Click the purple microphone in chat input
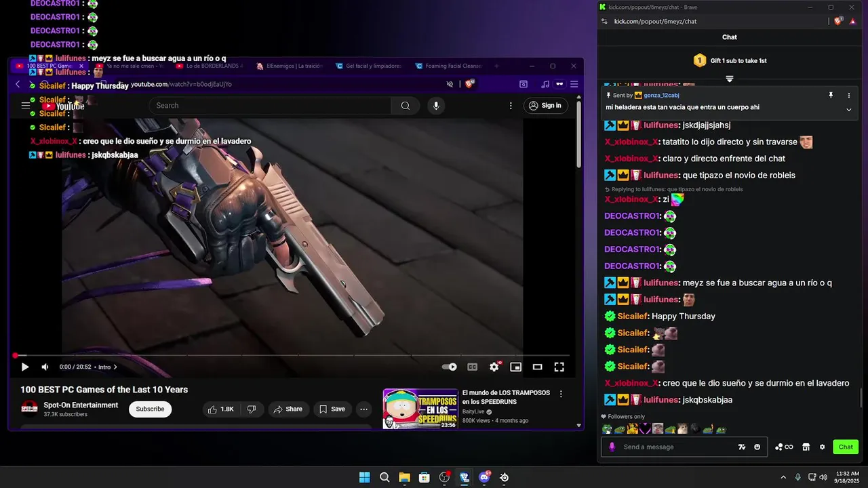This screenshot has width=868, height=488. point(612,447)
